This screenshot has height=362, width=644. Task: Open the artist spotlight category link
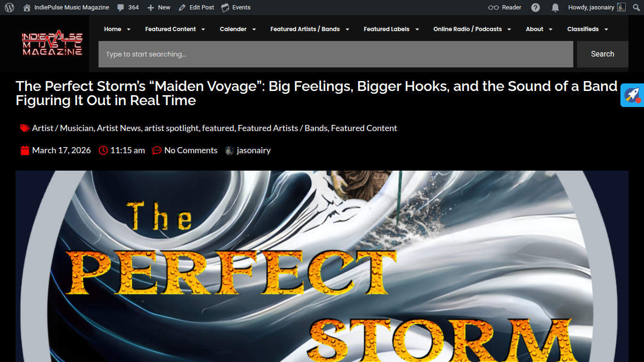[x=172, y=128]
